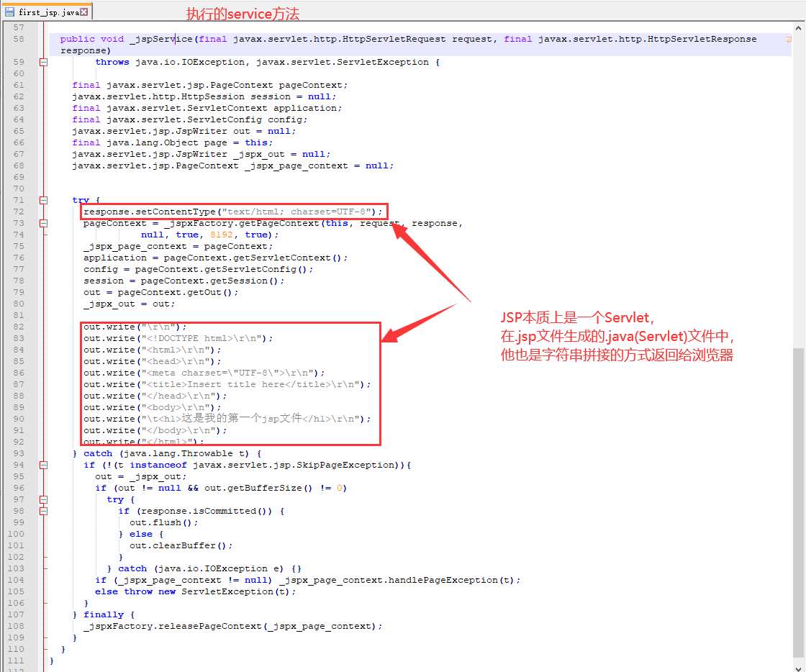Click "final java.lang.Object page = this;" line
Image resolution: width=806 pixels, height=672 pixels.
tap(173, 143)
